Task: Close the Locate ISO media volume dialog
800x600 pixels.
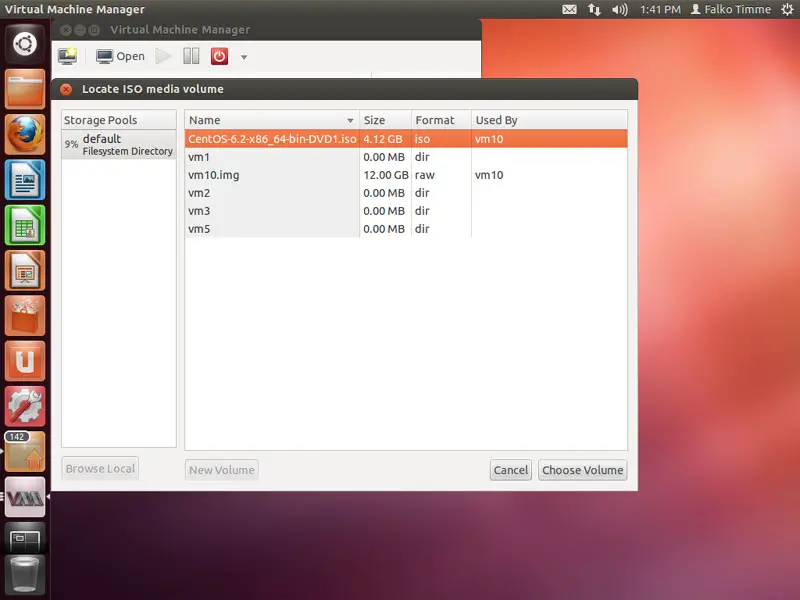Action: point(66,89)
